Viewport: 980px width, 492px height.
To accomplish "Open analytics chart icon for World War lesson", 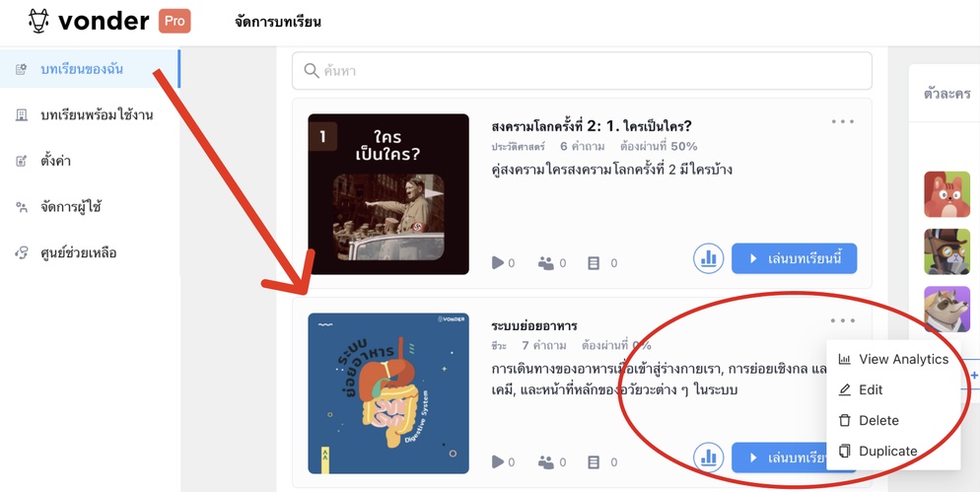I will pyautogui.click(x=709, y=258).
